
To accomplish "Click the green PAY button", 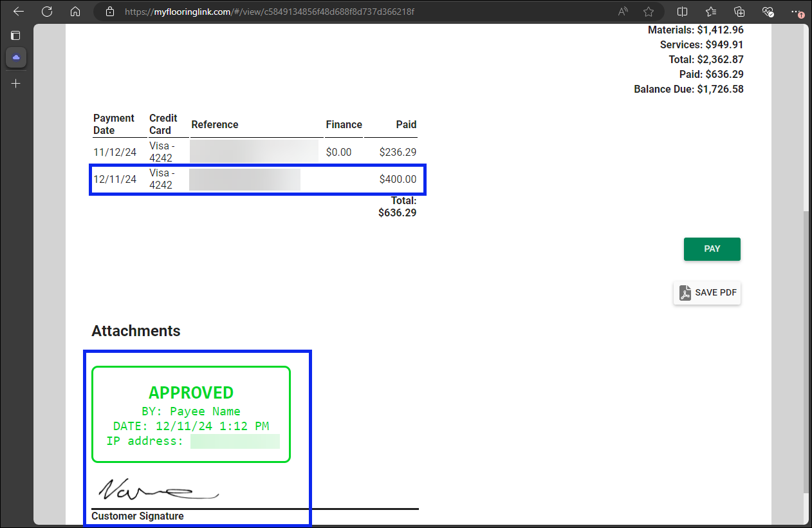I will 712,249.
